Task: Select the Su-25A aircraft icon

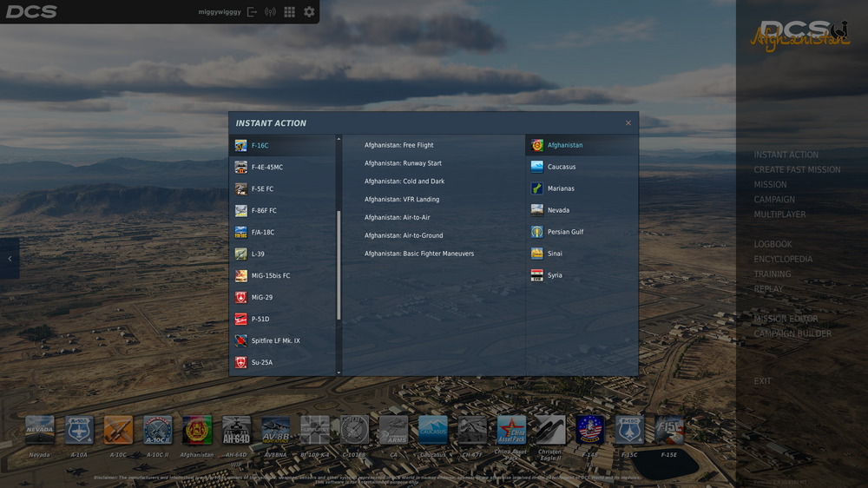Action: click(x=240, y=362)
